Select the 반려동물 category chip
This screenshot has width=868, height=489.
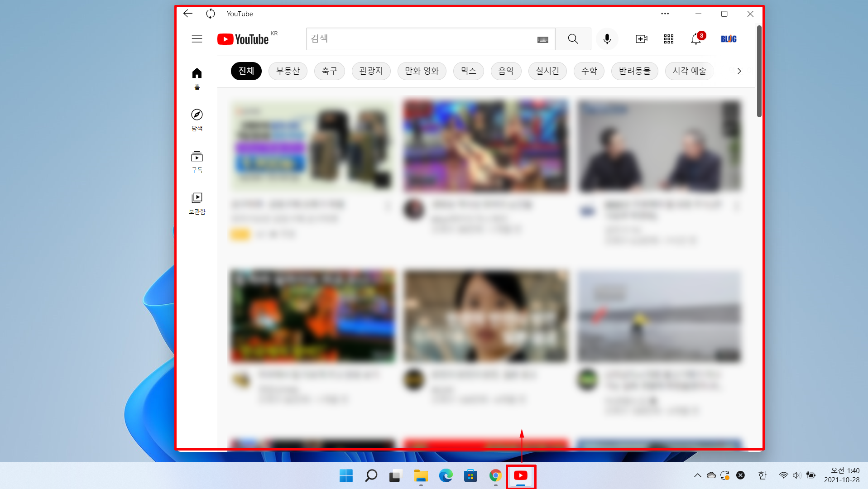pos(635,71)
